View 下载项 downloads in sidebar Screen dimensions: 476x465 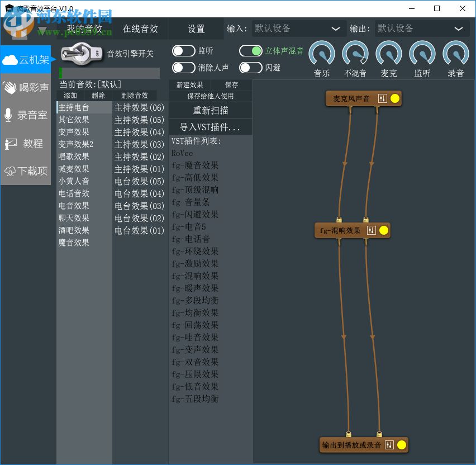coord(26,172)
